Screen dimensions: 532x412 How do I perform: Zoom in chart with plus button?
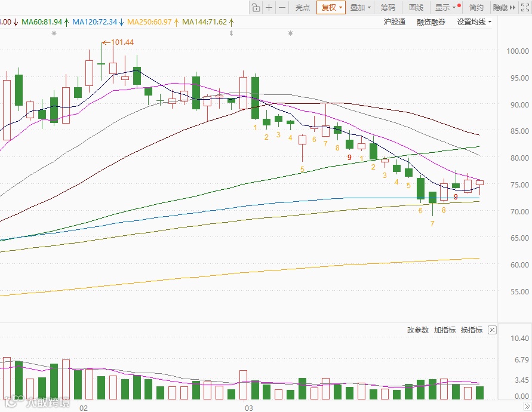pyautogui.click(x=269, y=8)
